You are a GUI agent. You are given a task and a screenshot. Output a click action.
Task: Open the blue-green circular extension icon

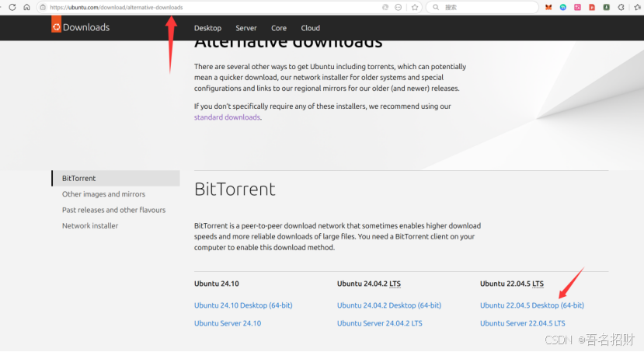coord(563,7)
